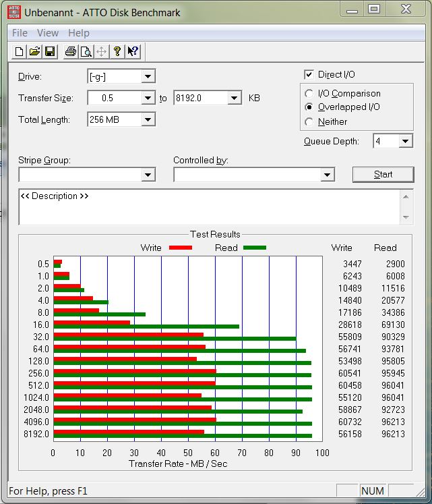Click the Description scrollbar up arrow
This screenshot has width=432, height=504.
(x=406, y=197)
